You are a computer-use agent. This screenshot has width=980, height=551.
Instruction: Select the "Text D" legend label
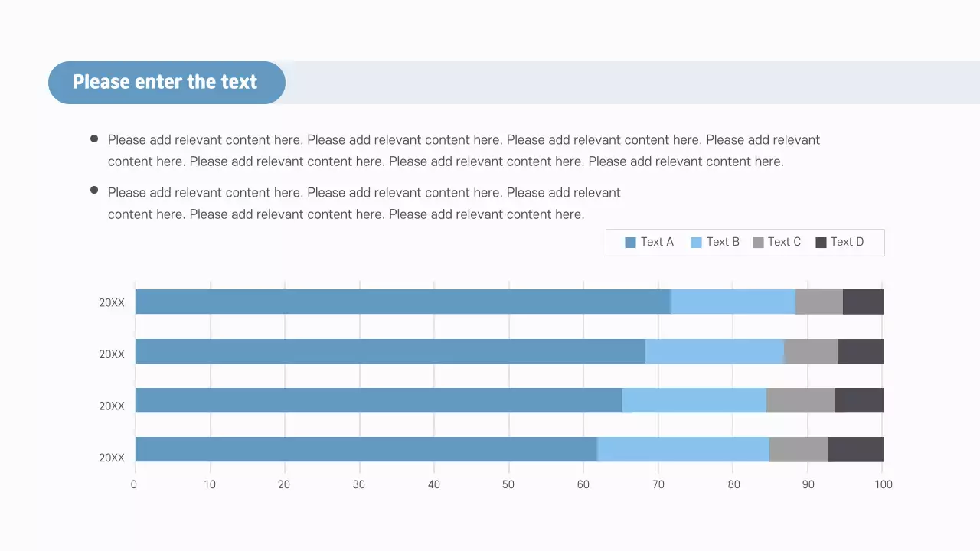point(847,242)
